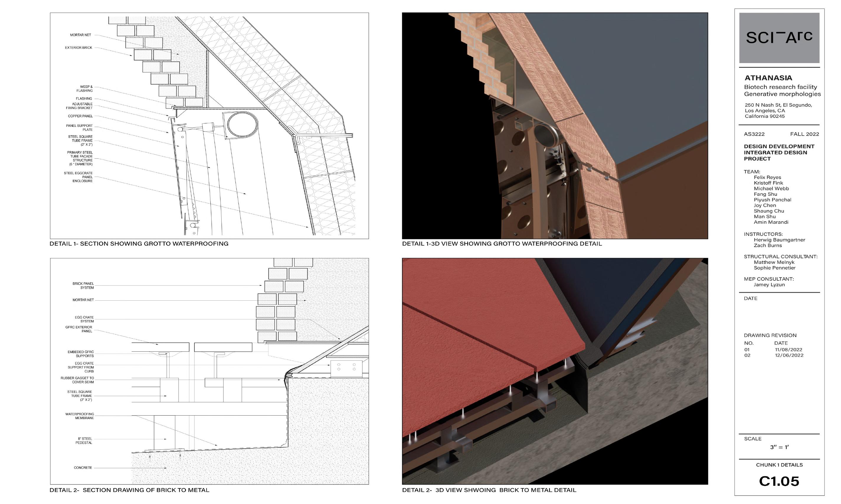Click the SCI-Arc logo block
This screenshot has height=504, width=841.
tap(779, 38)
